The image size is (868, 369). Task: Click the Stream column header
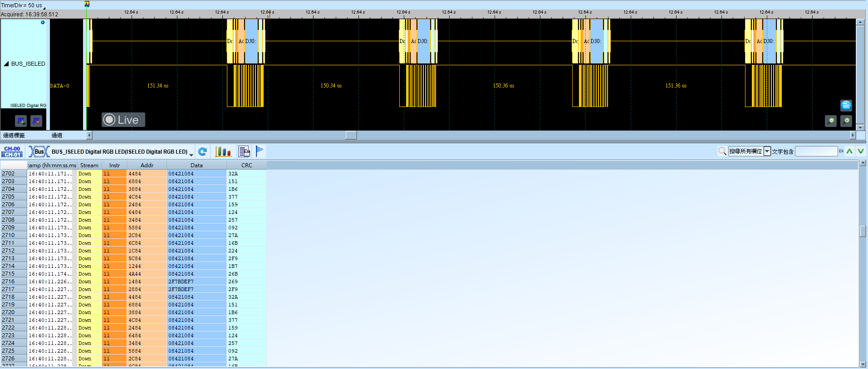[89, 165]
